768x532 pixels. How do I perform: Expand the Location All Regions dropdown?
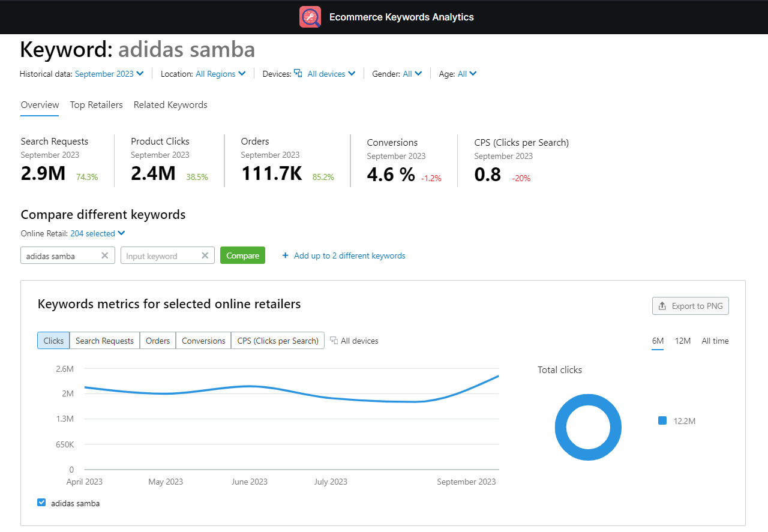pos(220,73)
